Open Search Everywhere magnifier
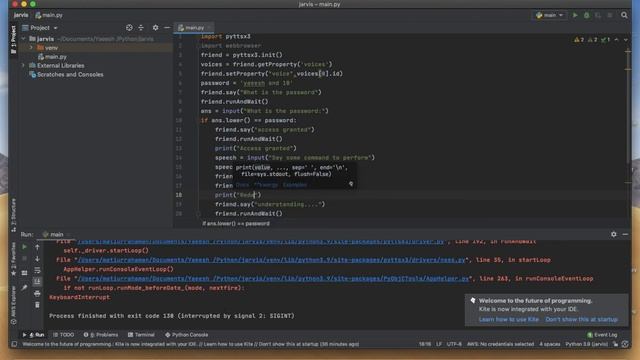Screen dimensions: 640x360 [624, 15]
